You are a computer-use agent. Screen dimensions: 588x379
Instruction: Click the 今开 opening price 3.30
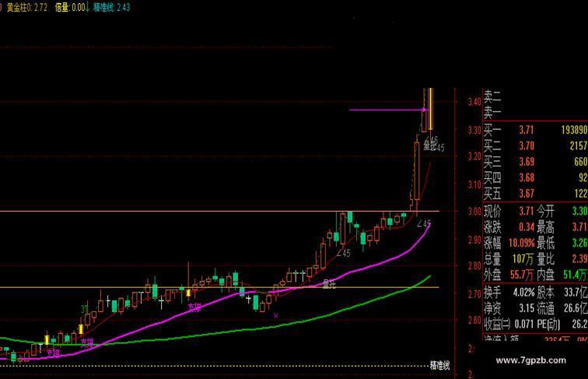(579, 211)
